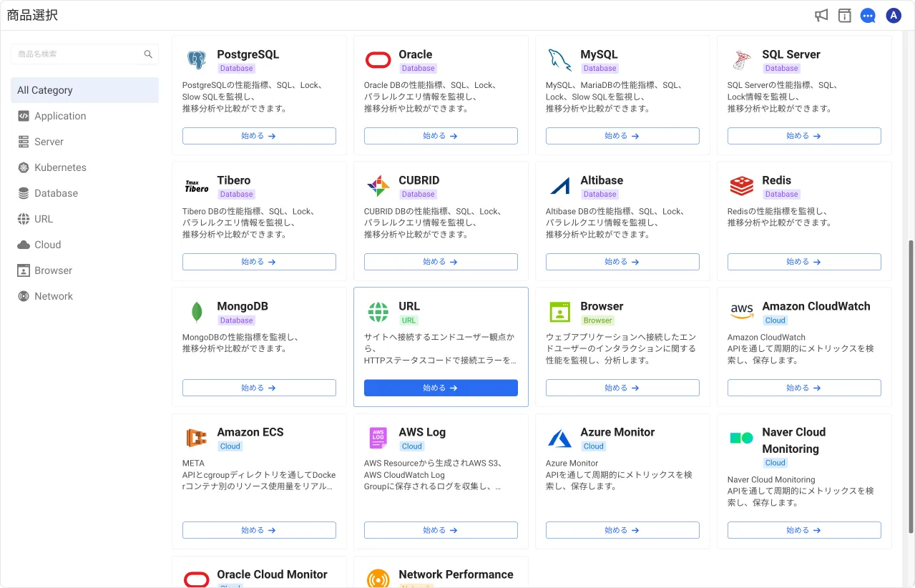Start the Redis product

(x=804, y=262)
